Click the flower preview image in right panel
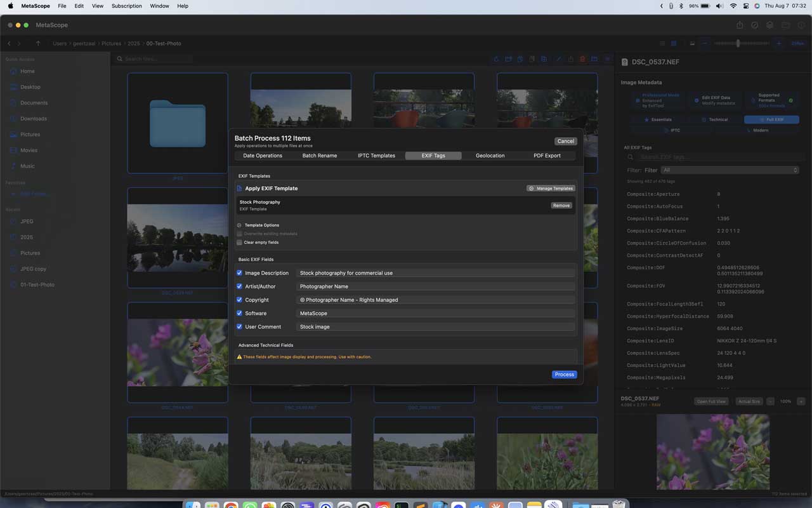This screenshot has width=812, height=508. click(x=713, y=452)
